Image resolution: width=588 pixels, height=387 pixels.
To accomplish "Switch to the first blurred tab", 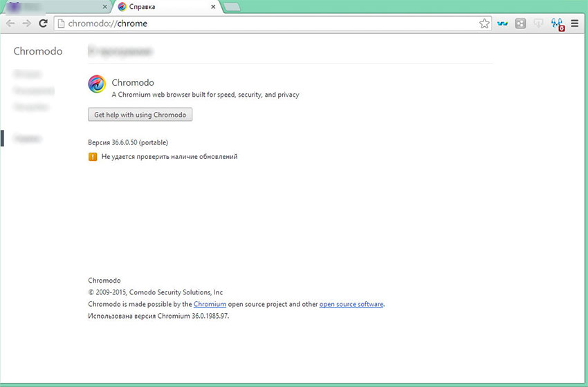I will point(52,7).
